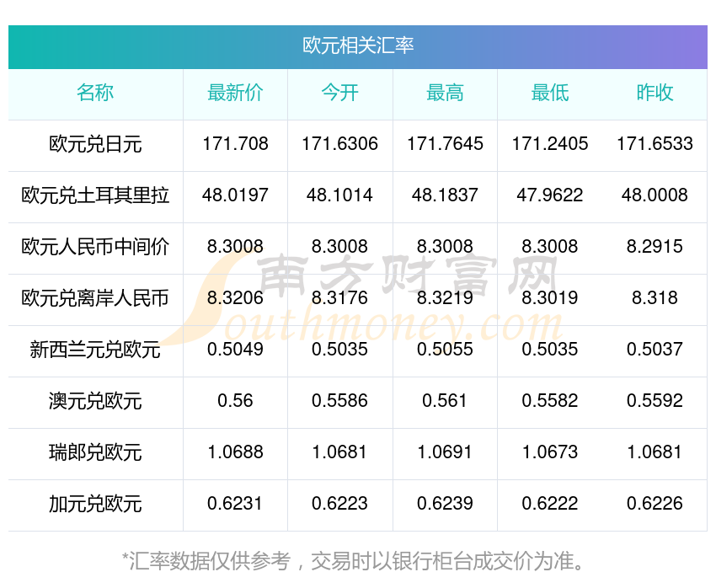
Task: Click the 欧元兑土耳其里拉 row name
Action: click(95, 195)
